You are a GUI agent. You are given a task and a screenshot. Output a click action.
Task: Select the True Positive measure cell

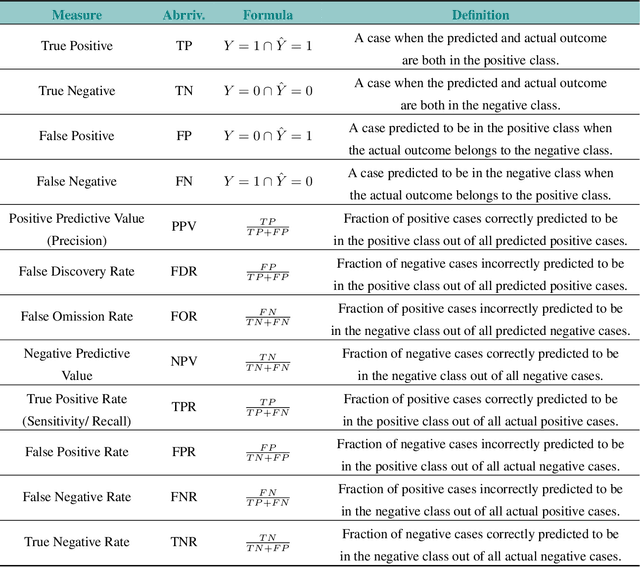(x=77, y=46)
